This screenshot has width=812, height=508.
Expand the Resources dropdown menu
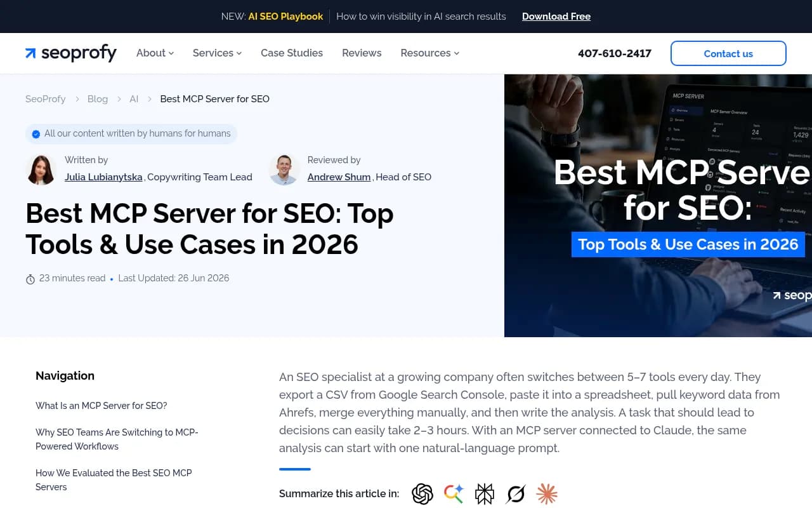point(429,53)
